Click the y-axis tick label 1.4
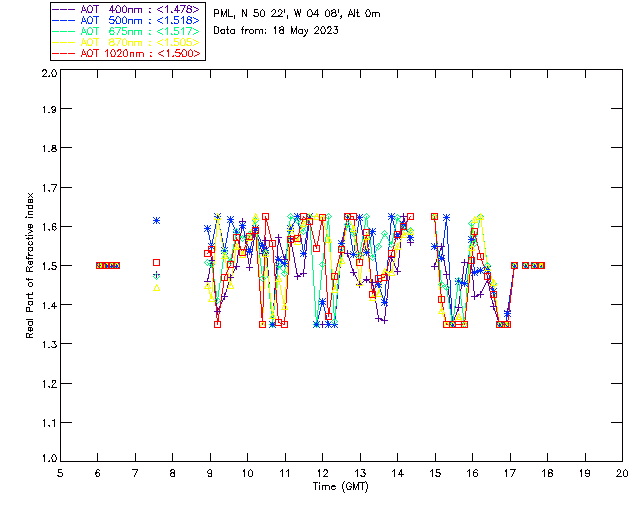This screenshot has width=640, height=512. 49,305
